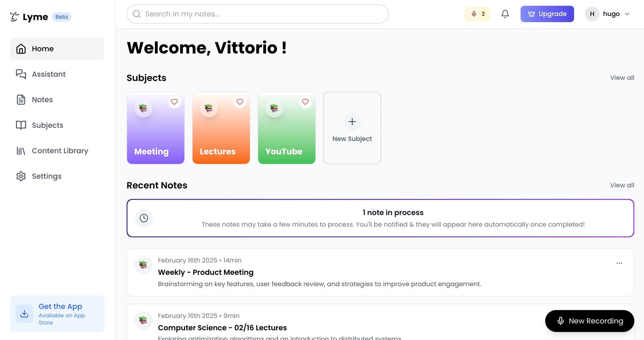Click the microphone recordings counter badge
The image size is (644, 340).
point(477,14)
